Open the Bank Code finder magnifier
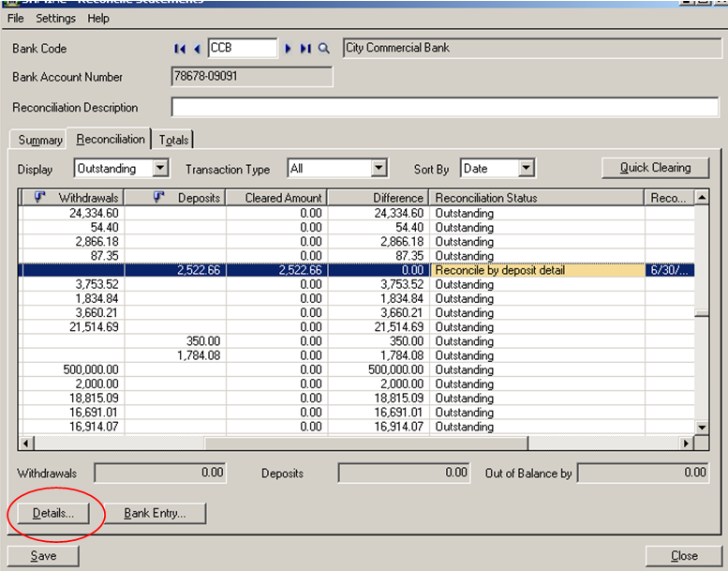 click(x=323, y=49)
